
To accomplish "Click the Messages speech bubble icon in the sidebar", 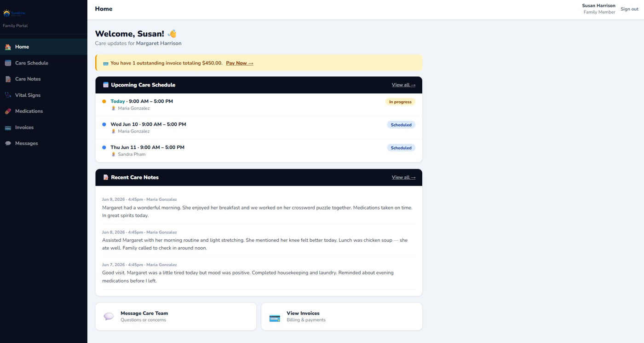I will [8, 144].
